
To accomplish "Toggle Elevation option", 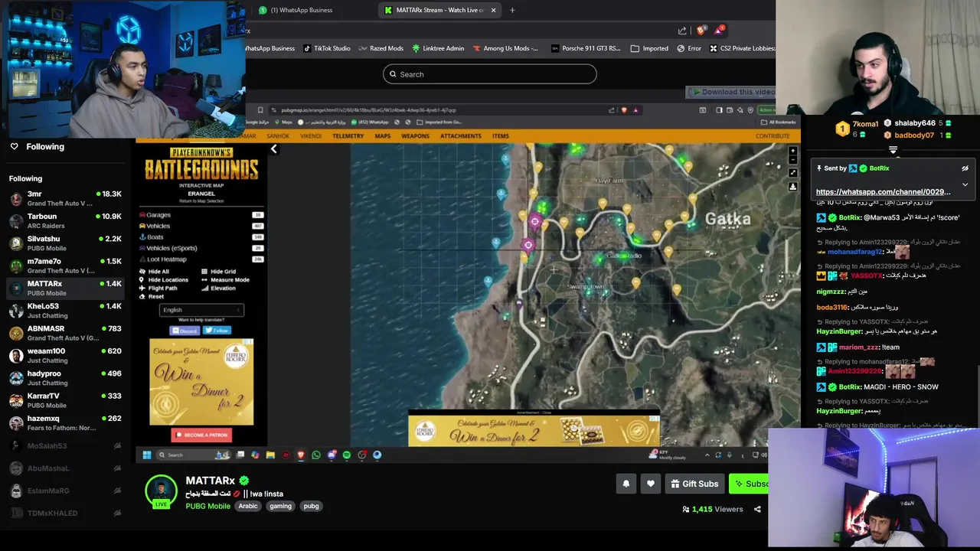I will click(218, 289).
